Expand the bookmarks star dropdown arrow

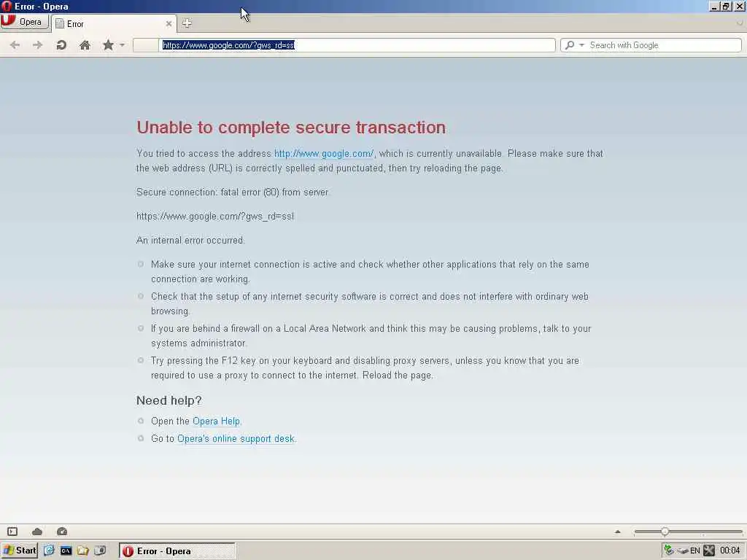point(122,45)
